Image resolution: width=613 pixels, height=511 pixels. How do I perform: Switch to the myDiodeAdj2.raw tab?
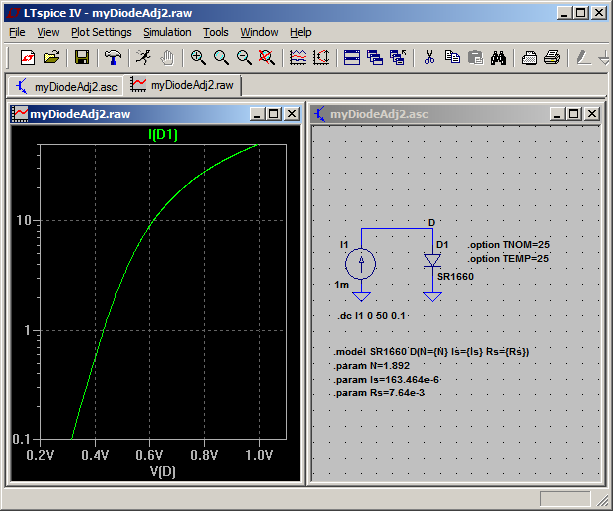[182, 85]
